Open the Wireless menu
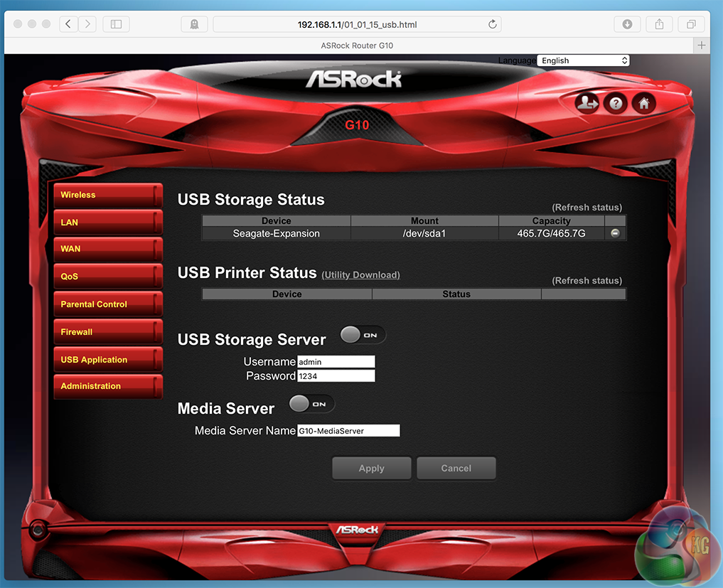 point(108,195)
